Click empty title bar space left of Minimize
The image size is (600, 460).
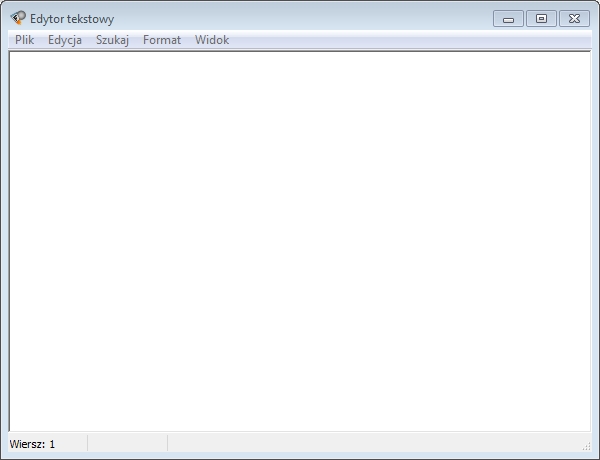pos(300,18)
